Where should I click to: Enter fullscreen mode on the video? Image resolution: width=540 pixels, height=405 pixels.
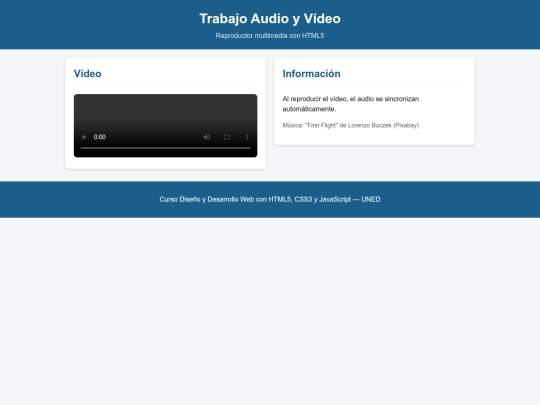[x=227, y=137]
